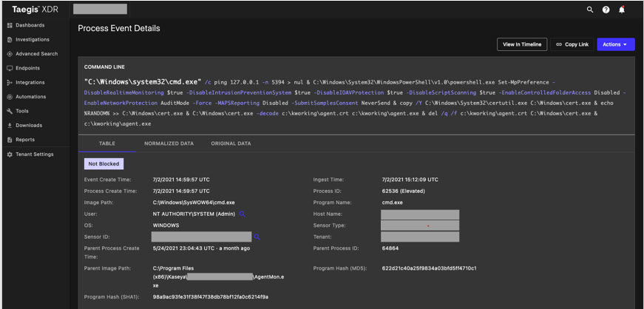Image resolution: width=644 pixels, height=309 pixels.
Task: Open Reports from the sidebar
Action: (x=25, y=140)
